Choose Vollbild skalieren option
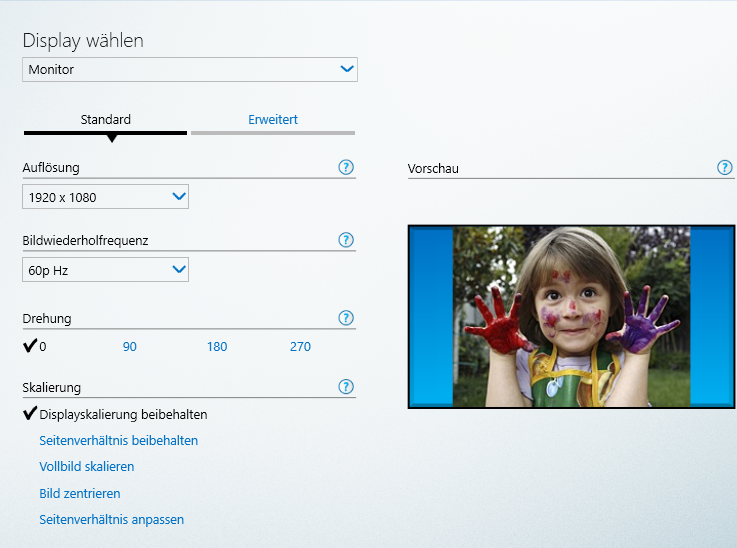 [x=86, y=467]
